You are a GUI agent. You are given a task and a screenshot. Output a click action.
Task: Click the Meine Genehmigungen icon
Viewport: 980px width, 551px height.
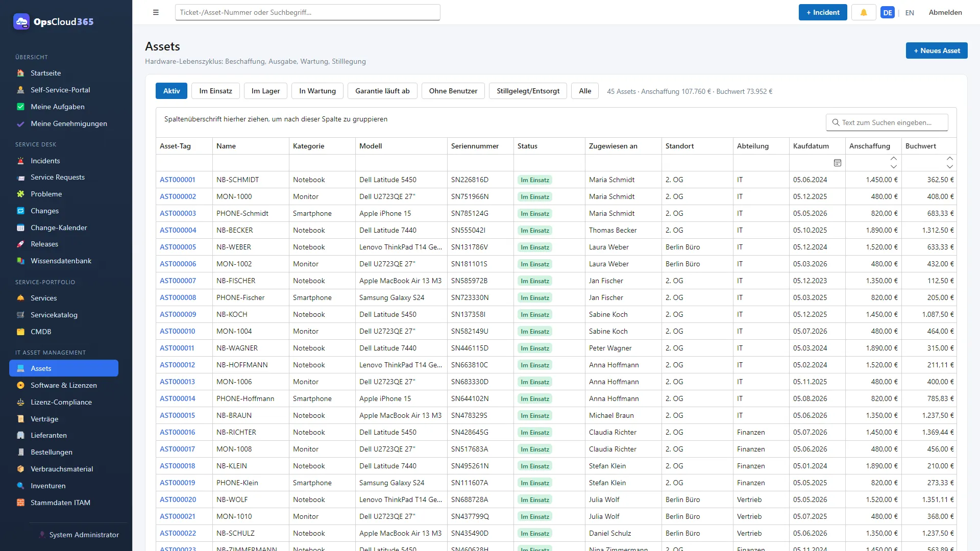(x=20, y=123)
